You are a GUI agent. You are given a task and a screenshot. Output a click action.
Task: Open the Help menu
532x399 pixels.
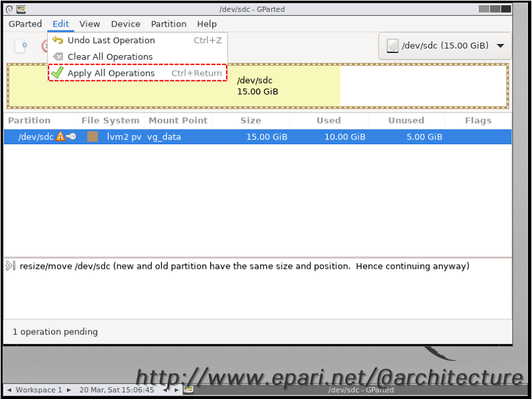[207, 24]
